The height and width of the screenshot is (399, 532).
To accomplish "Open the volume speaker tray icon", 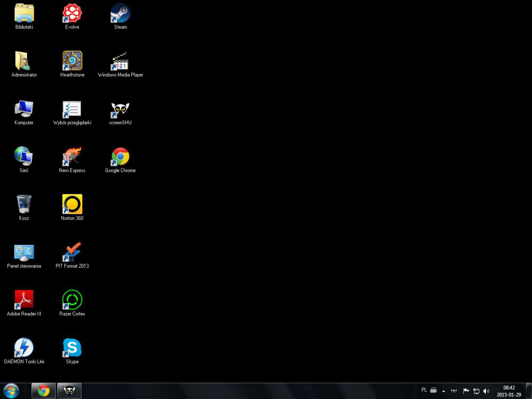I will point(486,391).
